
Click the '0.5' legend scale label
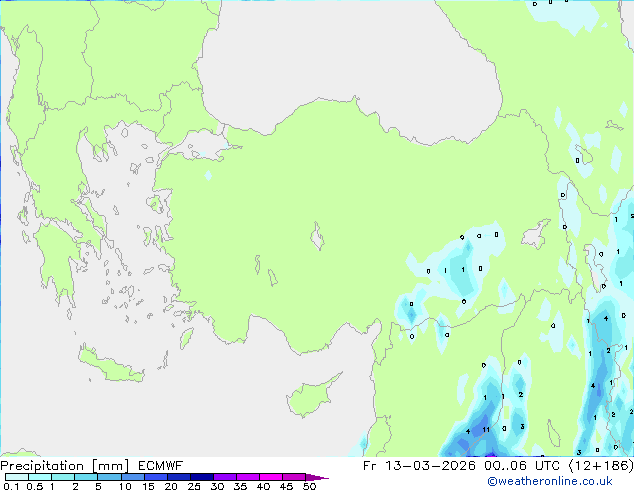(x=34, y=486)
